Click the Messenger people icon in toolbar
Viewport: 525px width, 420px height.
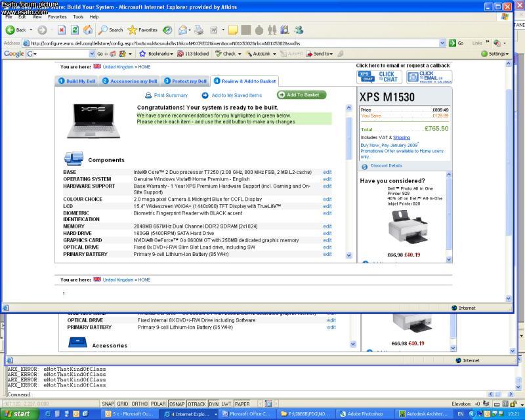(x=299, y=30)
